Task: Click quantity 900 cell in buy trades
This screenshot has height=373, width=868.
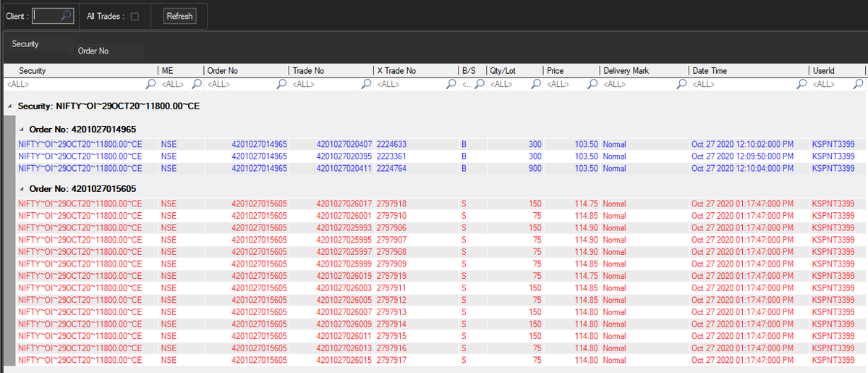Action: tap(515, 168)
